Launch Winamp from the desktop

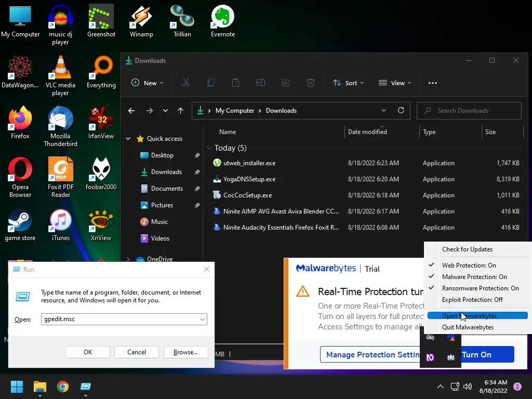(x=141, y=21)
